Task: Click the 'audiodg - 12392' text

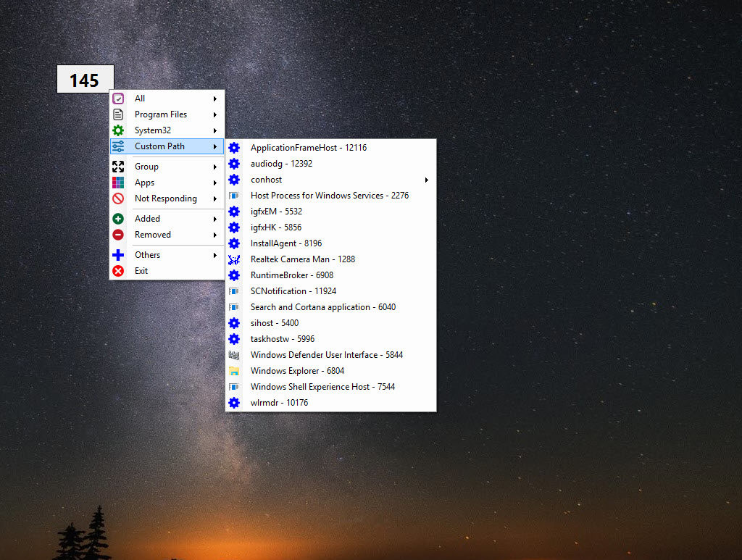Action: click(x=282, y=164)
